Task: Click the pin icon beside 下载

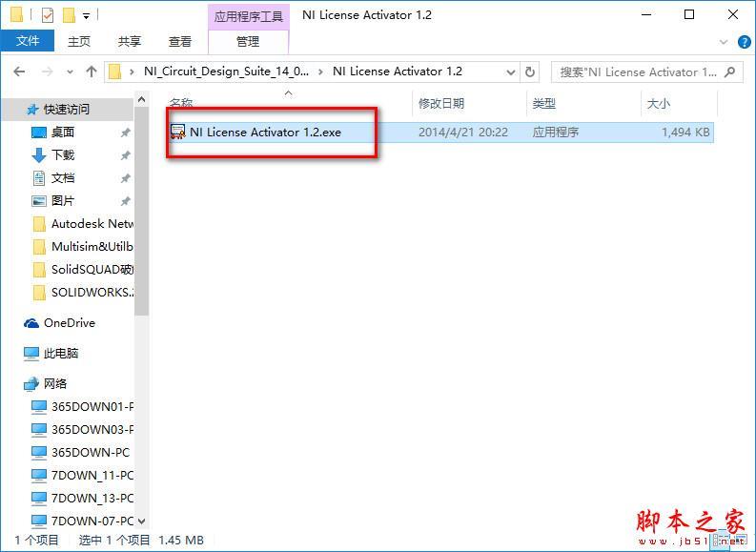Action: 125,155
